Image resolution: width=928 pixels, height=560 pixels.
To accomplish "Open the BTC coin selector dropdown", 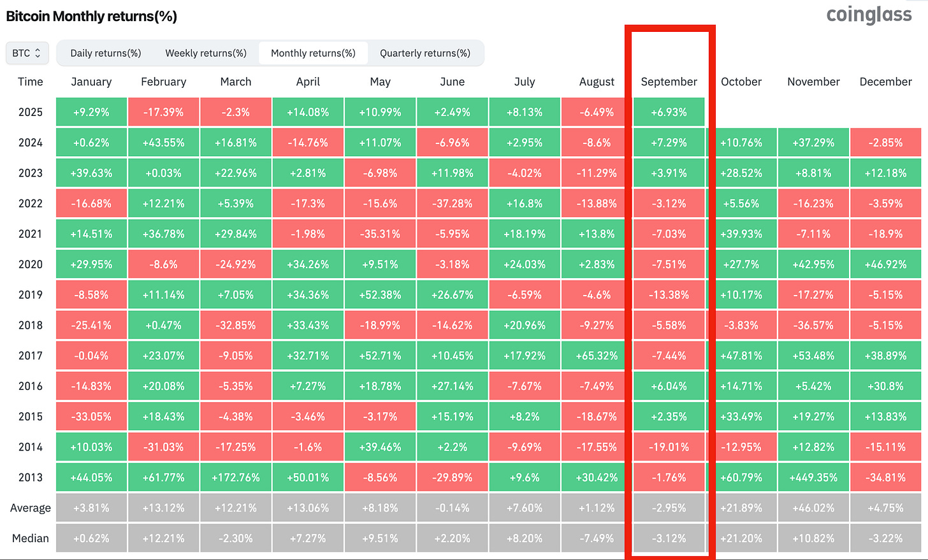I will coord(27,53).
